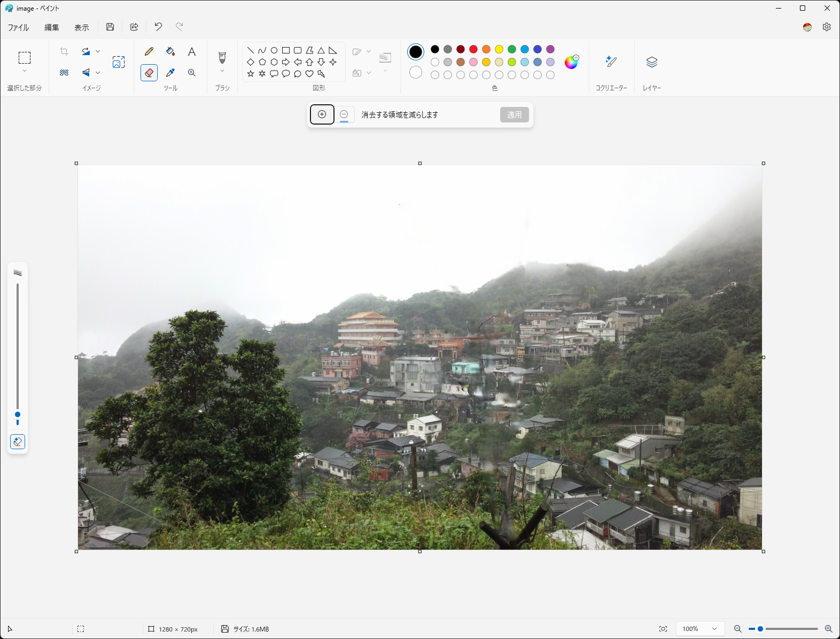Open Paint settings gear
840x639 pixels.
tap(827, 27)
